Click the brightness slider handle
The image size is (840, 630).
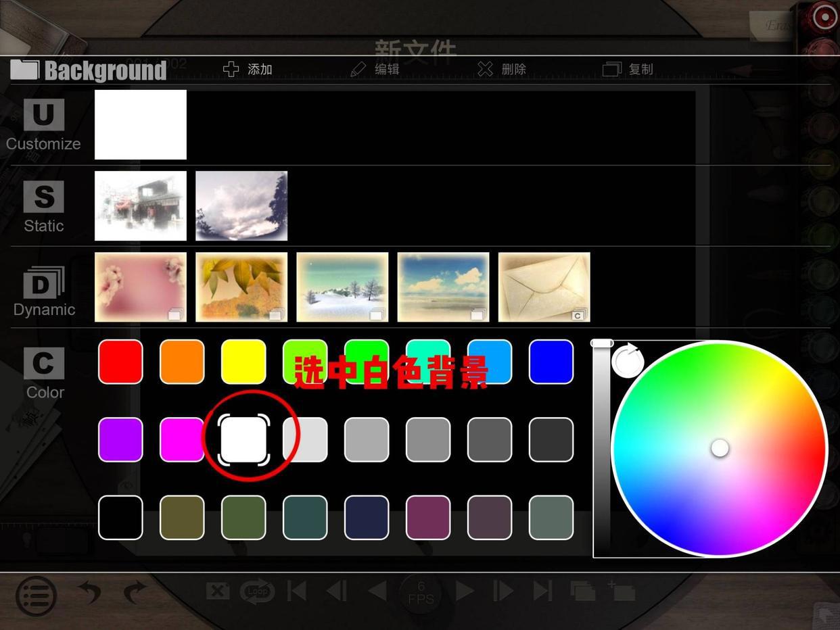(602, 343)
